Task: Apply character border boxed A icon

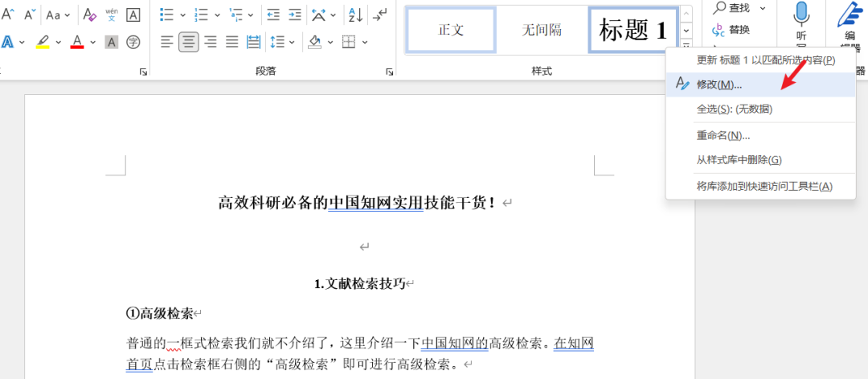Action: coord(133,14)
